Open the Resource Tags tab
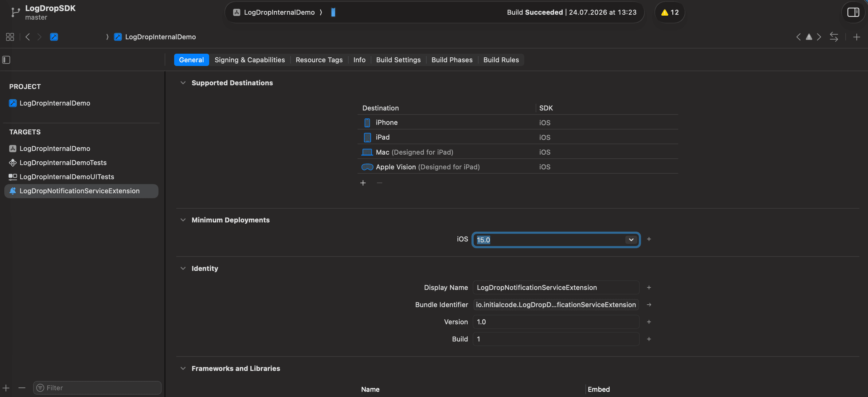This screenshot has width=868, height=397. [x=319, y=60]
